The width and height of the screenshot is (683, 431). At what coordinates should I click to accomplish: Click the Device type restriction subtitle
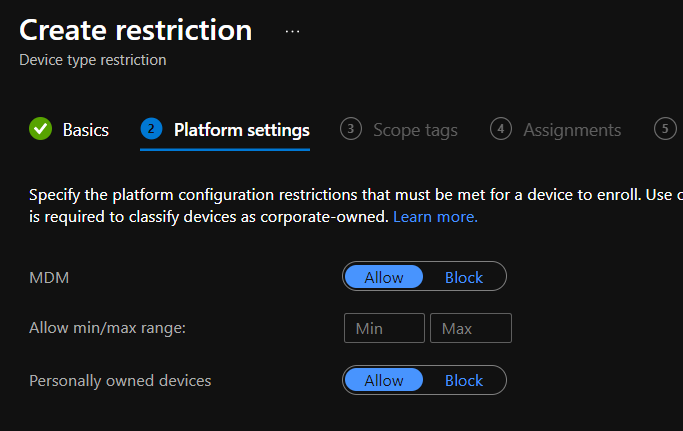(93, 60)
